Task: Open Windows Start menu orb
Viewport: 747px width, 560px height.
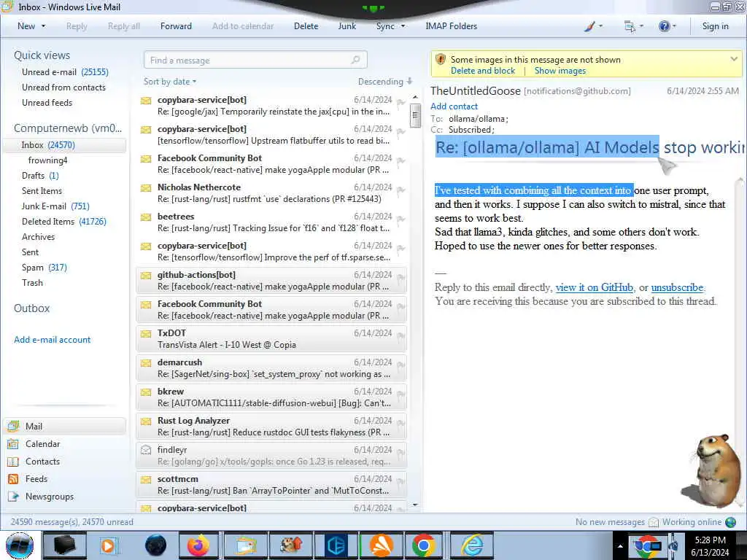Action: click(x=20, y=545)
